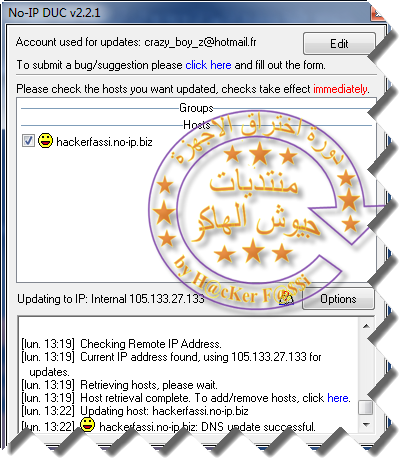The height and width of the screenshot is (467, 408).
Task: Click the Edit account button
Action: click(x=339, y=44)
